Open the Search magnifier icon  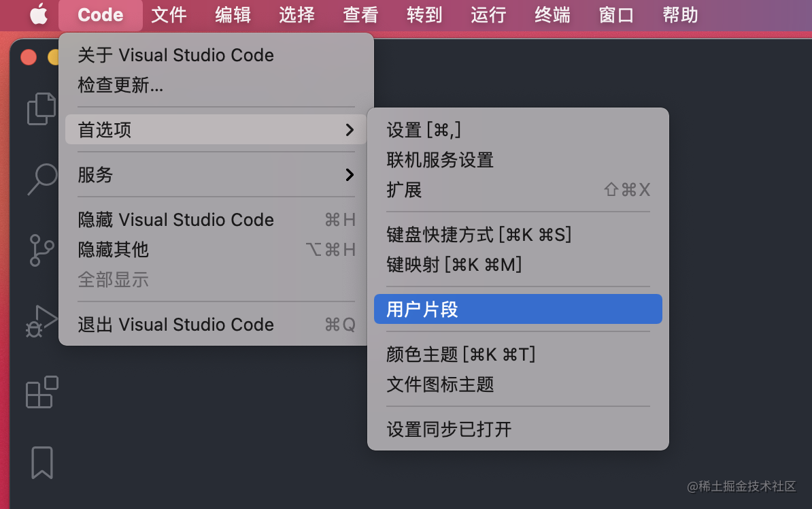click(x=41, y=179)
